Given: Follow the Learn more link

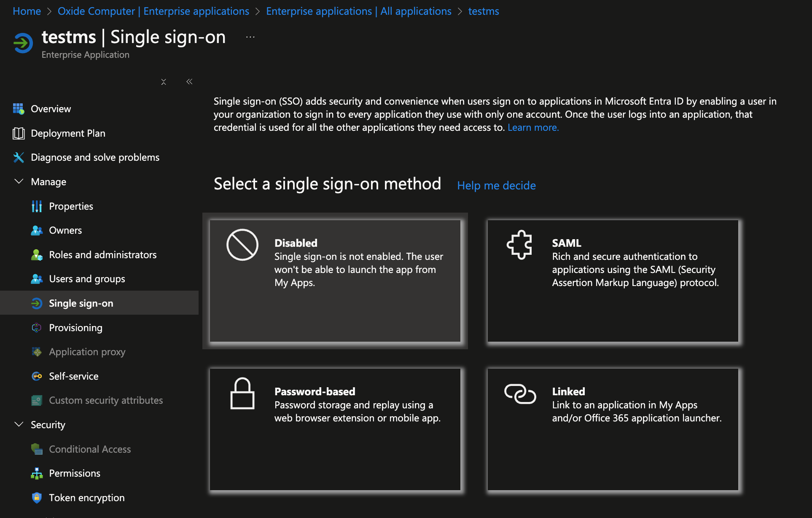Looking at the screenshot, I should coord(533,127).
